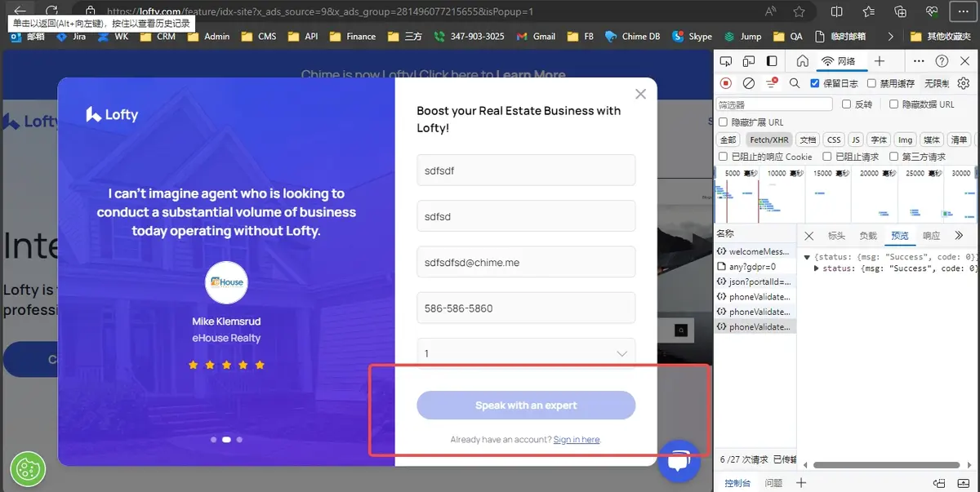980x492 pixels.
Task: Open the 响应 Response tab
Action: tap(931, 236)
